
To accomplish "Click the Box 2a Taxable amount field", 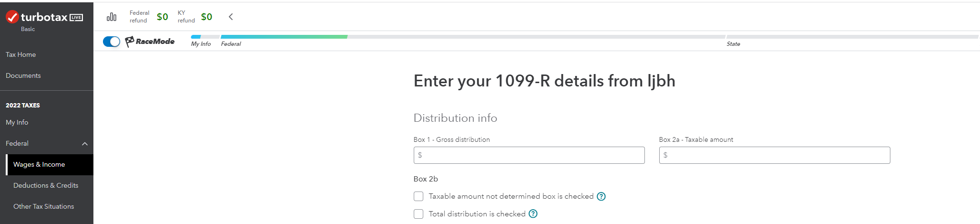I will (x=775, y=155).
